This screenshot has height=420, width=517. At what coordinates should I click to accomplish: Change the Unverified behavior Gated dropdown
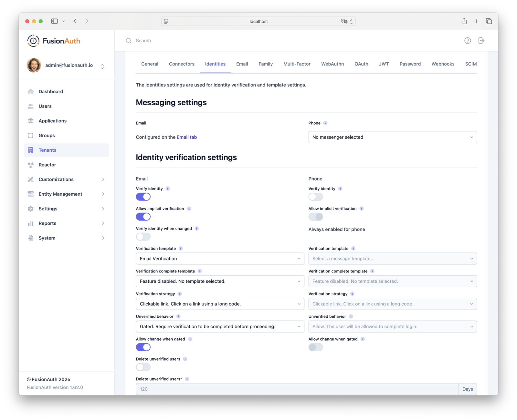coord(220,326)
